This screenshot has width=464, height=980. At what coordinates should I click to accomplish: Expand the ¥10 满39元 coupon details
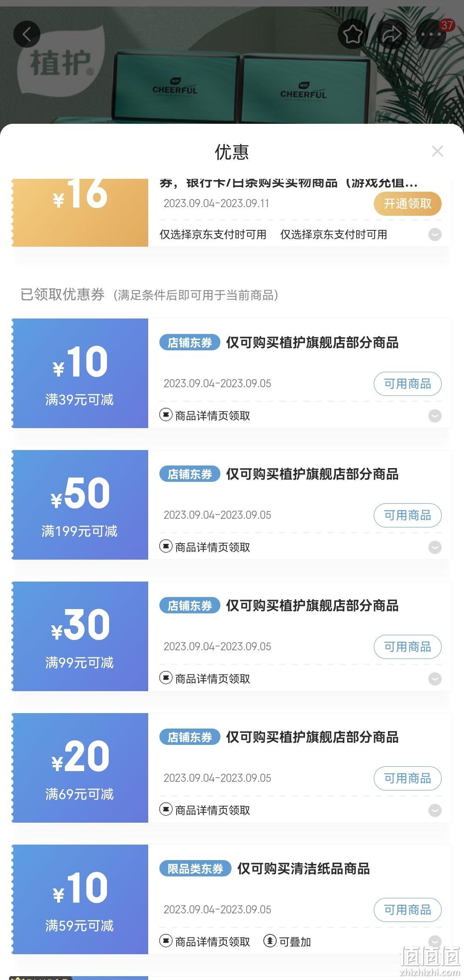click(435, 416)
